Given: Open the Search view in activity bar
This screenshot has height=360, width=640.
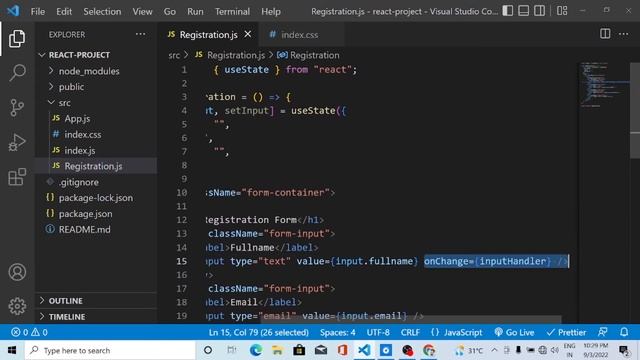Looking at the screenshot, I should click(x=17, y=73).
